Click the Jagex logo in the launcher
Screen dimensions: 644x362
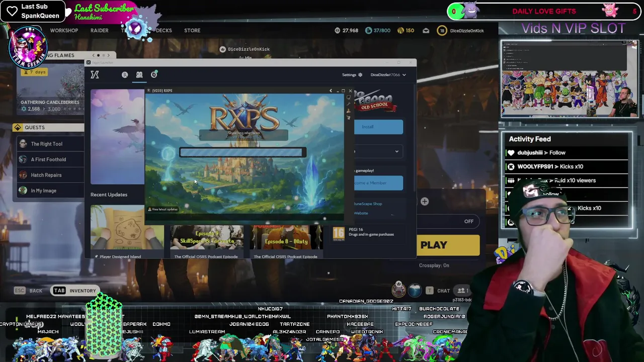pyautogui.click(x=95, y=74)
